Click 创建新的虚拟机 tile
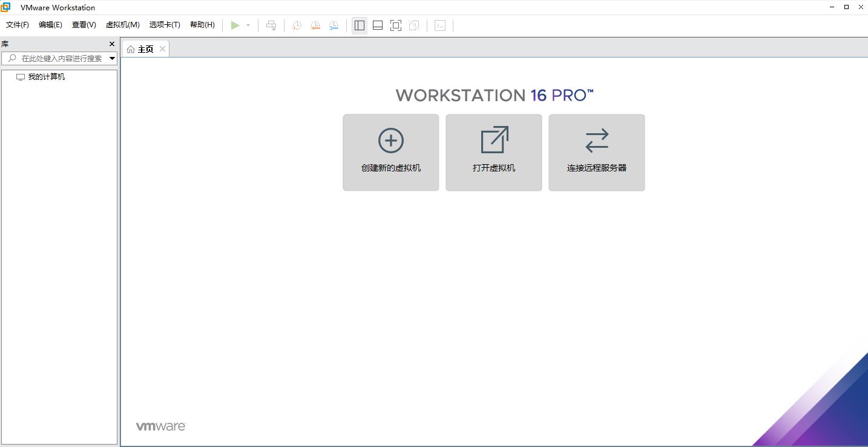 pos(391,153)
